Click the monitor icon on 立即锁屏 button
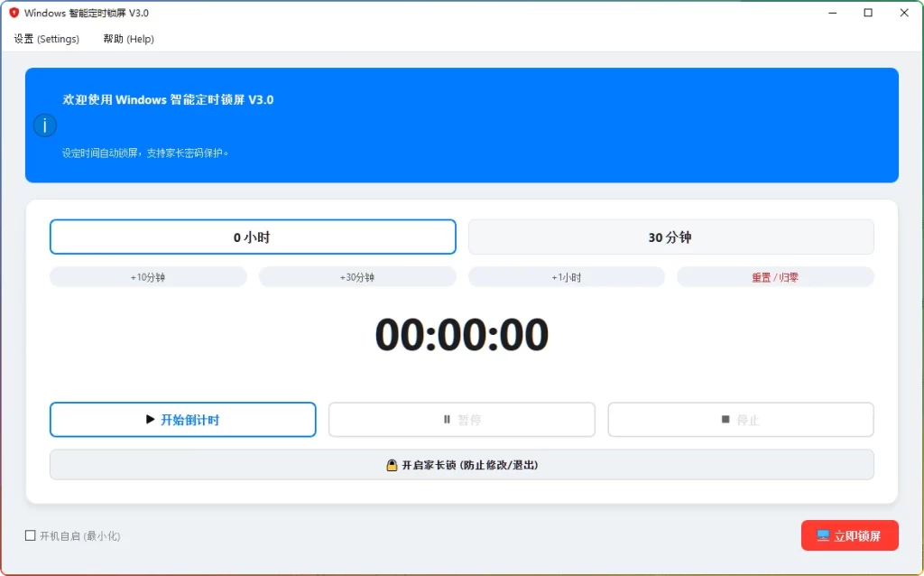 coord(824,534)
